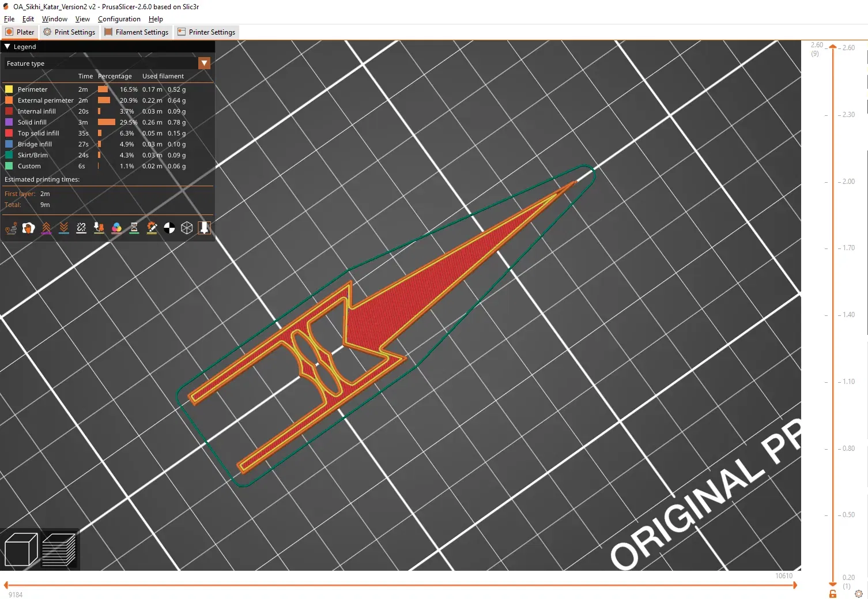This screenshot has width=868, height=599.
Task: Click the "Skirt/Brim" legend label
Action: (x=33, y=155)
